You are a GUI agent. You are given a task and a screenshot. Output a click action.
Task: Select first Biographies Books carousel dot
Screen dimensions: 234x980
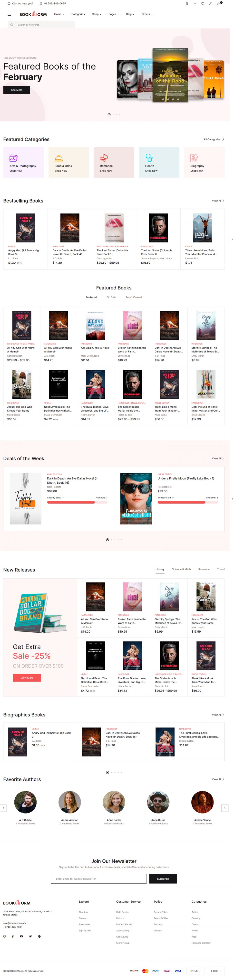(107, 772)
